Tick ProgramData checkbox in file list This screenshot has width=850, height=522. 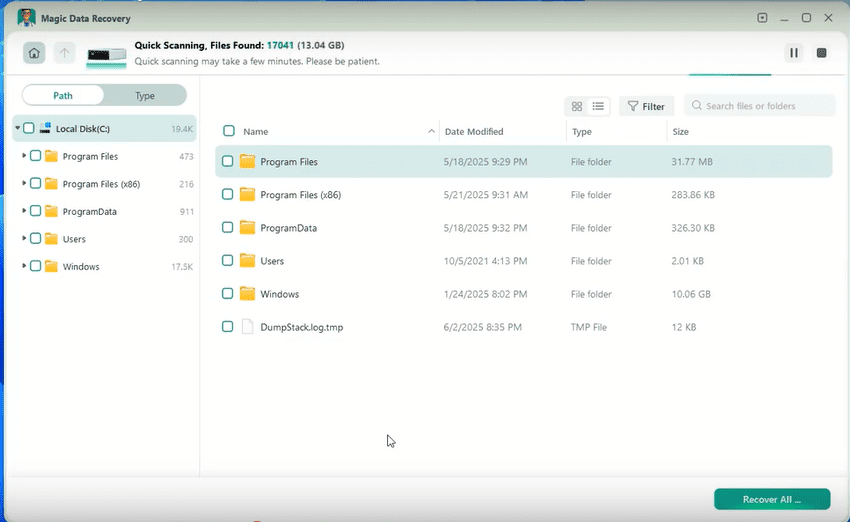[x=227, y=228]
